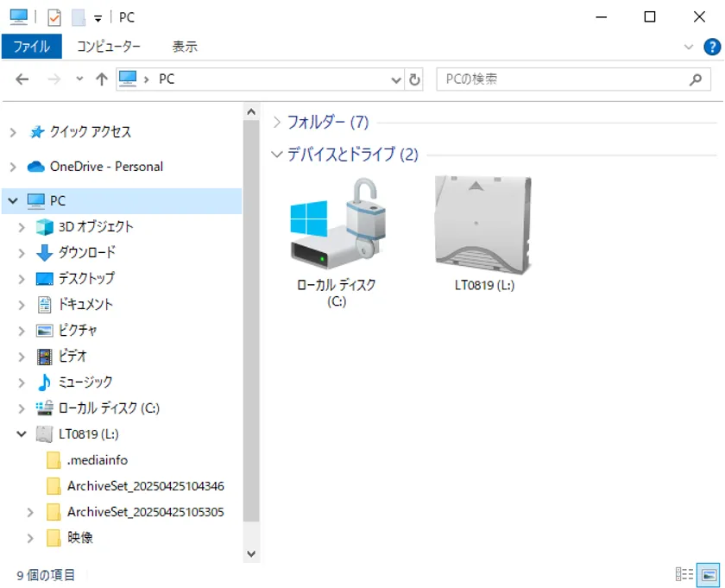Open the ファイル ribbon tab
Screen dimensions: 725x588
point(31,47)
